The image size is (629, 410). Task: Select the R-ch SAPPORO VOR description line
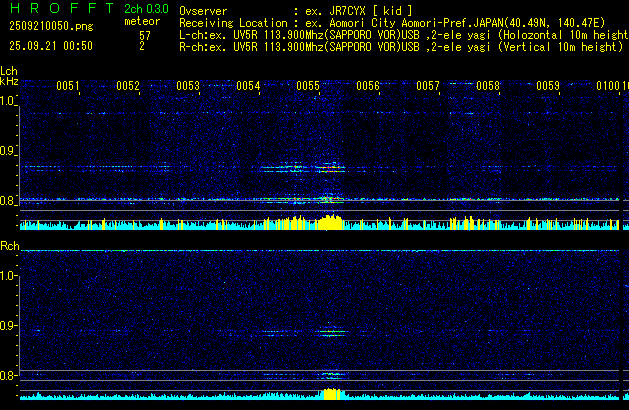[400, 46]
